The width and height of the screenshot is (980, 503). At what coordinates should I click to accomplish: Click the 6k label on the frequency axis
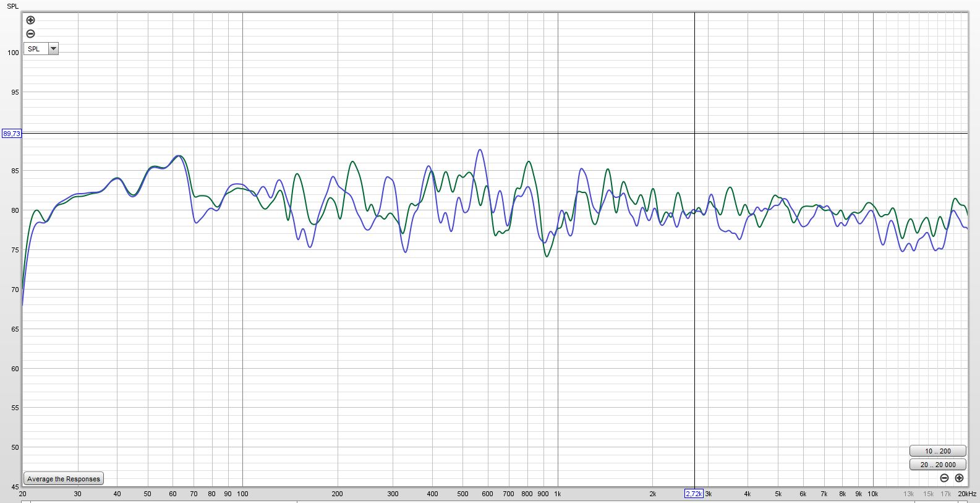click(803, 494)
